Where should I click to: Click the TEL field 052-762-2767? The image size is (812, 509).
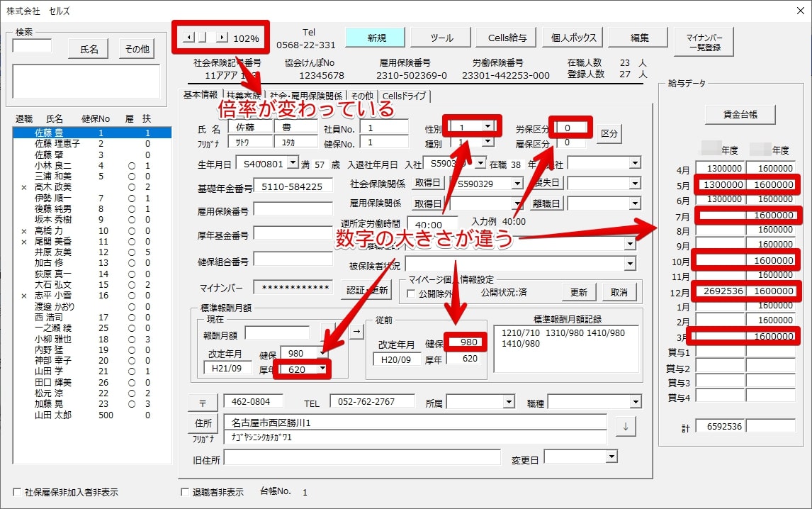(x=372, y=402)
